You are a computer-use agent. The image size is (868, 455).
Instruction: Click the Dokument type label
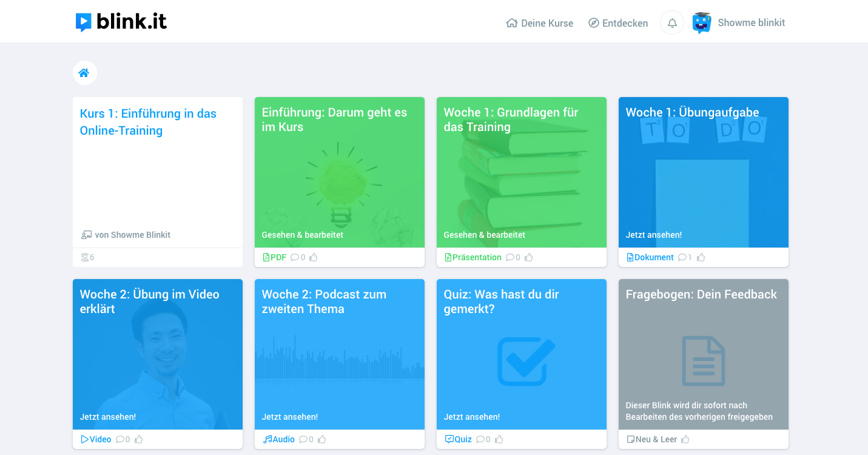(x=650, y=257)
